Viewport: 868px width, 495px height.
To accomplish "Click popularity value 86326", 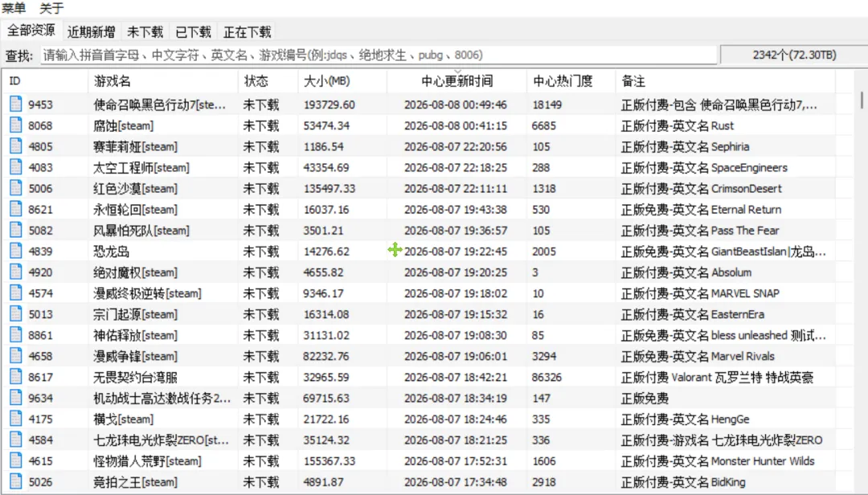I will (x=547, y=378).
